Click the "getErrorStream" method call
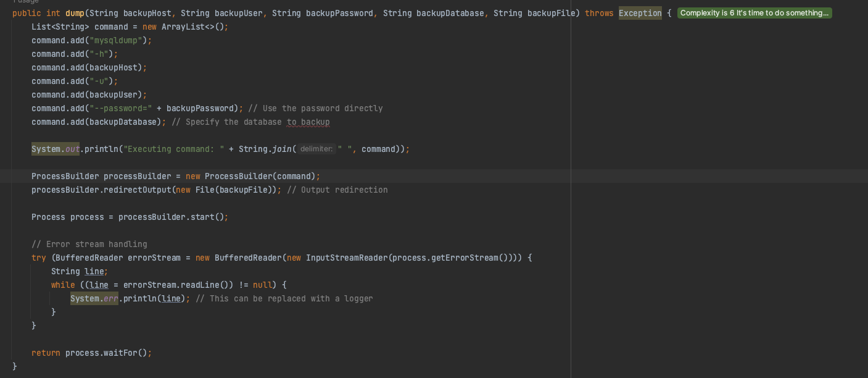Viewport: 868px width, 378px height. click(x=465, y=258)
